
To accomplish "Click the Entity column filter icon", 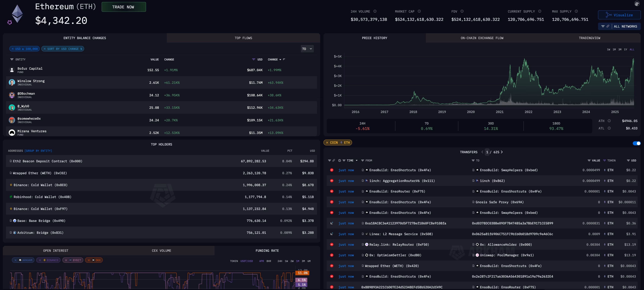I will 12,60.
